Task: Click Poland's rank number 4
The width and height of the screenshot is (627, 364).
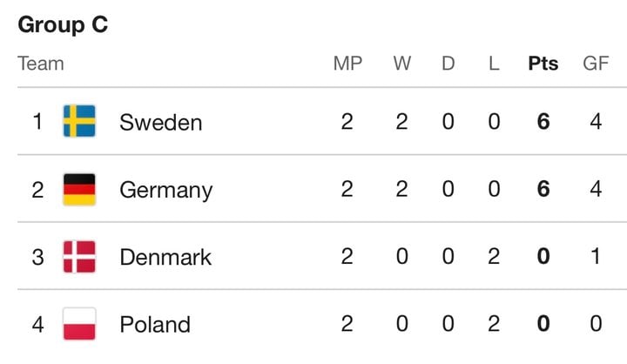Action: pyautogui.click(x=37, y=324)
